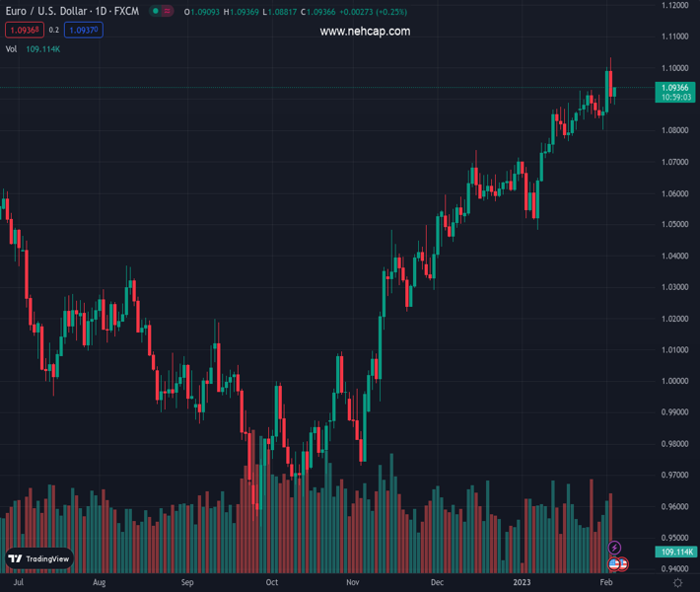Click the volume value label 109.114K on axis
Image resolution: width=700 pixels, height=592 pixels.
click(x=676, y=553)
